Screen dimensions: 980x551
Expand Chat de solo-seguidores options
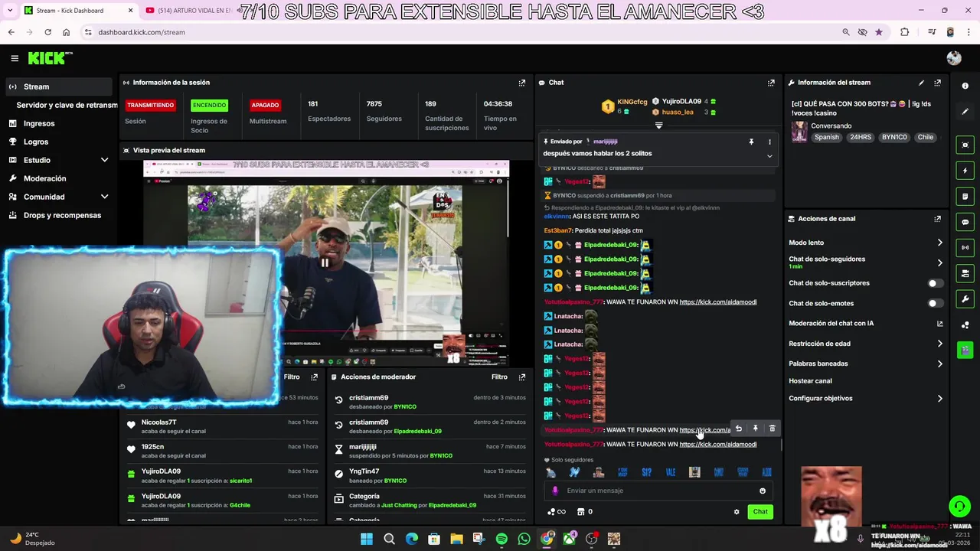click(x=940, y=262)
